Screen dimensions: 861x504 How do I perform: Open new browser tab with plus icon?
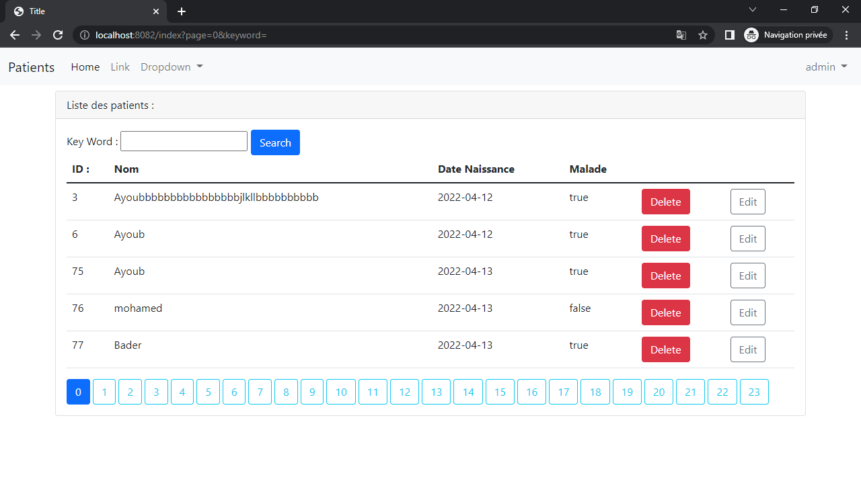pos(182,11)
